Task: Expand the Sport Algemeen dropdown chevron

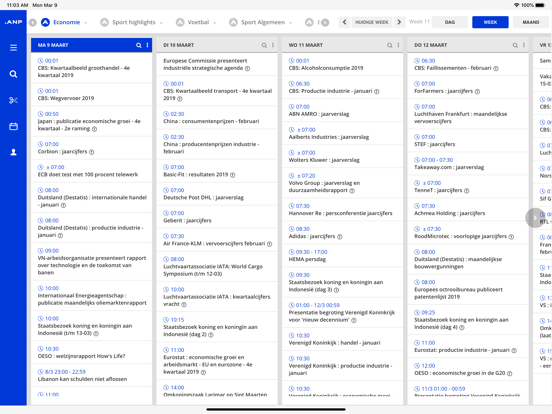Action: coord(290,23)
